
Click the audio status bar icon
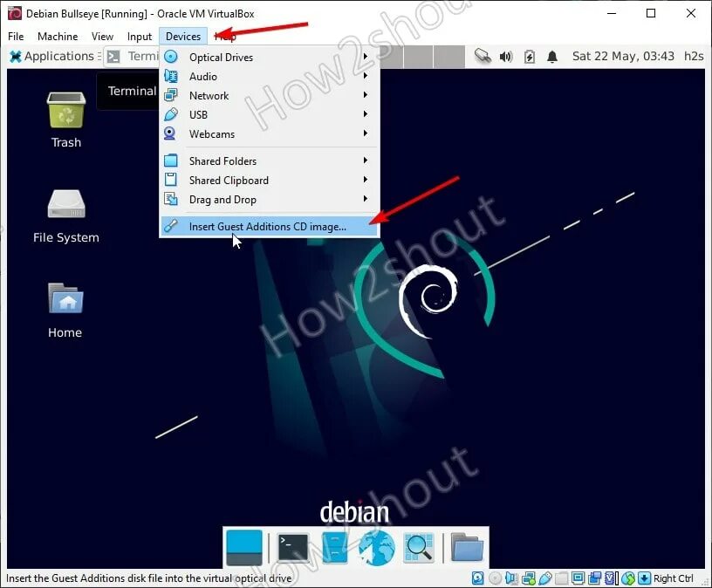click(511, 578)
